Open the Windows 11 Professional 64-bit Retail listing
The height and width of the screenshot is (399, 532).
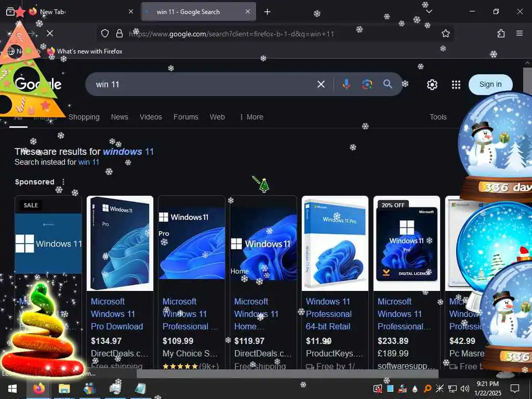[328, 314]
